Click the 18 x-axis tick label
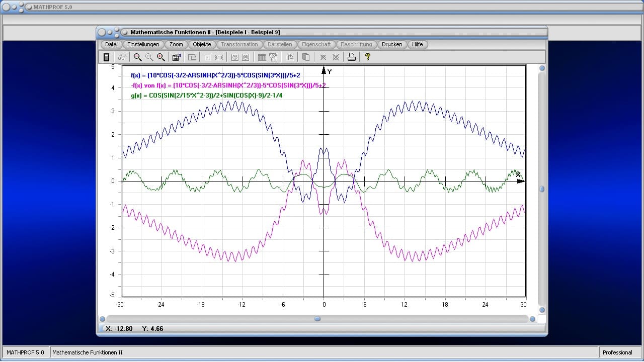Screen dimensions: 644x362 [x=445, y=304]
